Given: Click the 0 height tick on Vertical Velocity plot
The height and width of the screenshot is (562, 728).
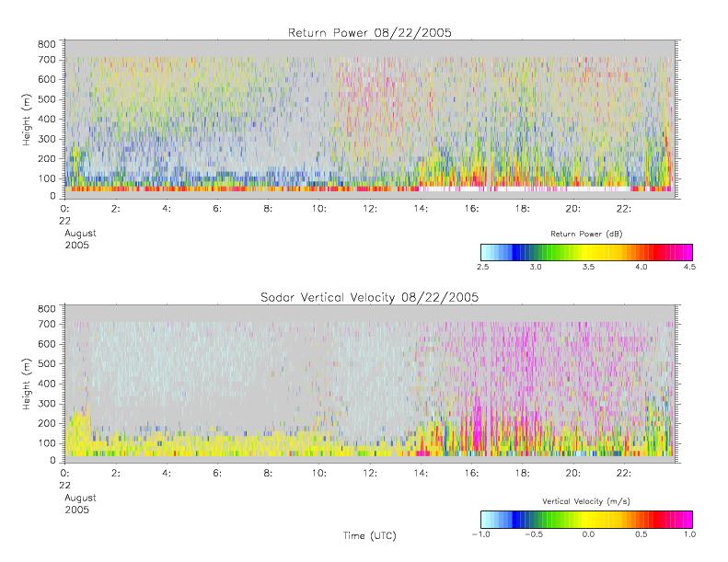Looking at the screenshot, I should pyautogui.click(x=52, y=461).
